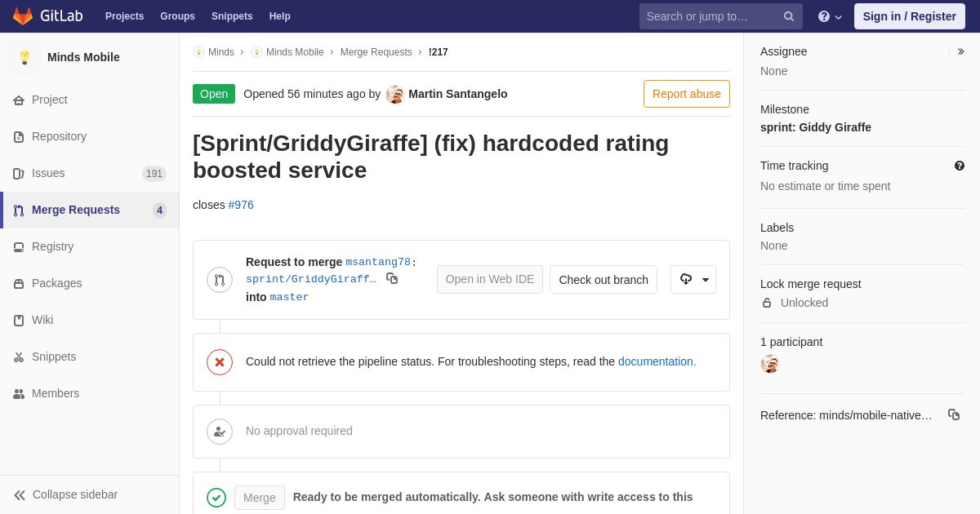
Task: Open the Projects menu
Action: coord(124,16)
